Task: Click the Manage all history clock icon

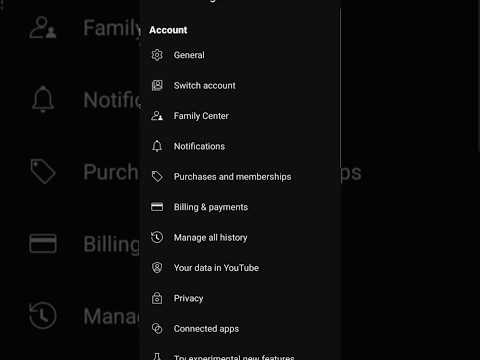Action: tap(157, 237)
